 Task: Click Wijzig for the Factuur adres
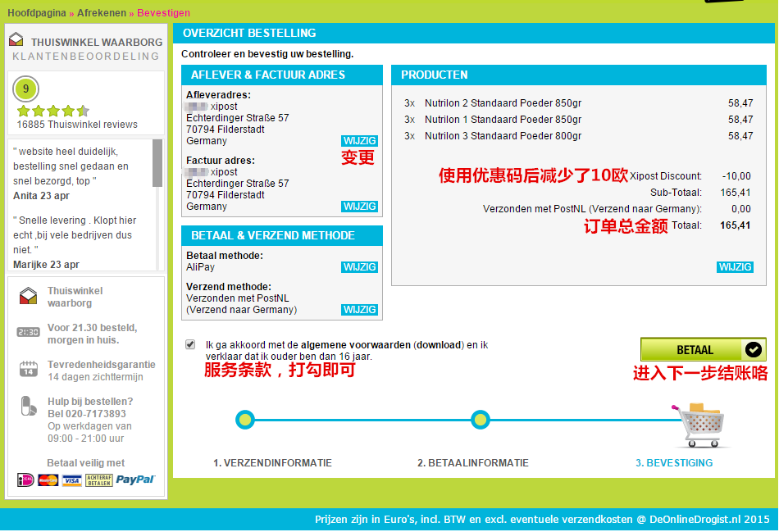click(360, 206)
